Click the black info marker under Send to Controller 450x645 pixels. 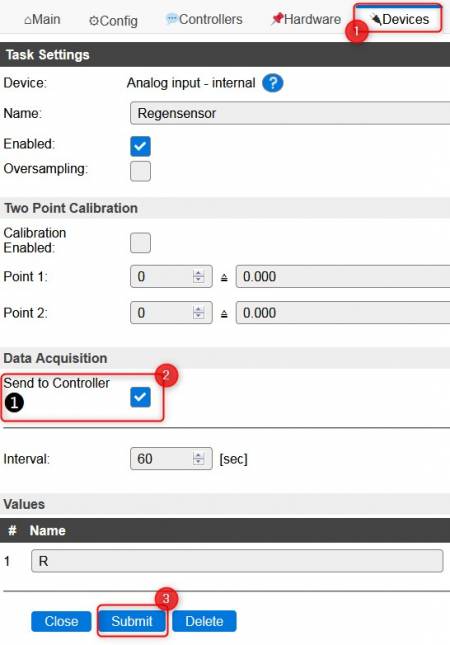14,402
